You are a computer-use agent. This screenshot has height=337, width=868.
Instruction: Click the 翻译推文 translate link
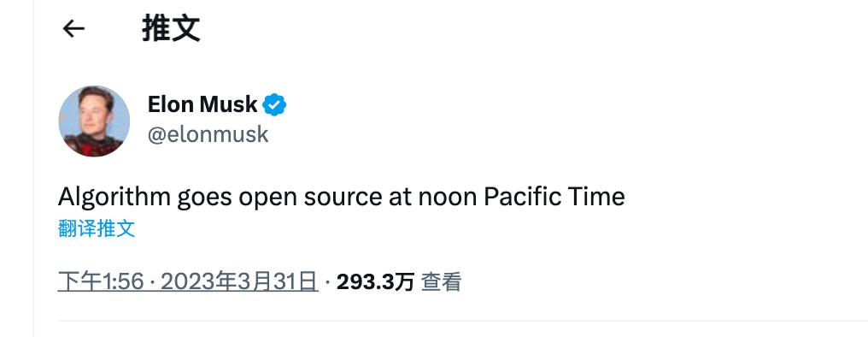pyautogui.click(x=97, y=228)
